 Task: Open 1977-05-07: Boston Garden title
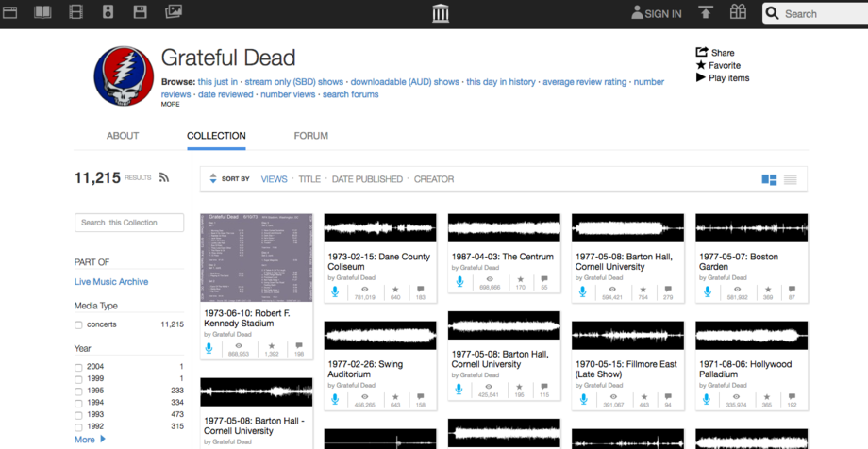tap(739, 261)
